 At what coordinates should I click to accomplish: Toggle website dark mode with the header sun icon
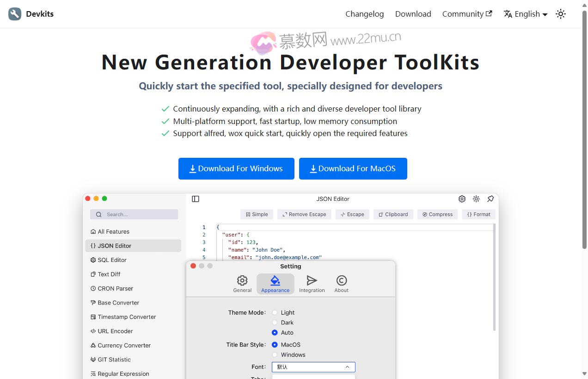point(560,14)
